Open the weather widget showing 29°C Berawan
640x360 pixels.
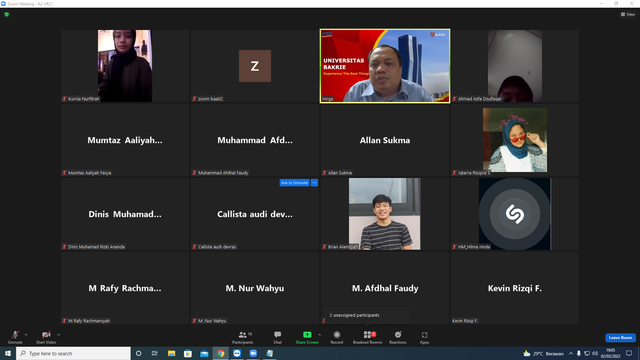tap(543, 353)
